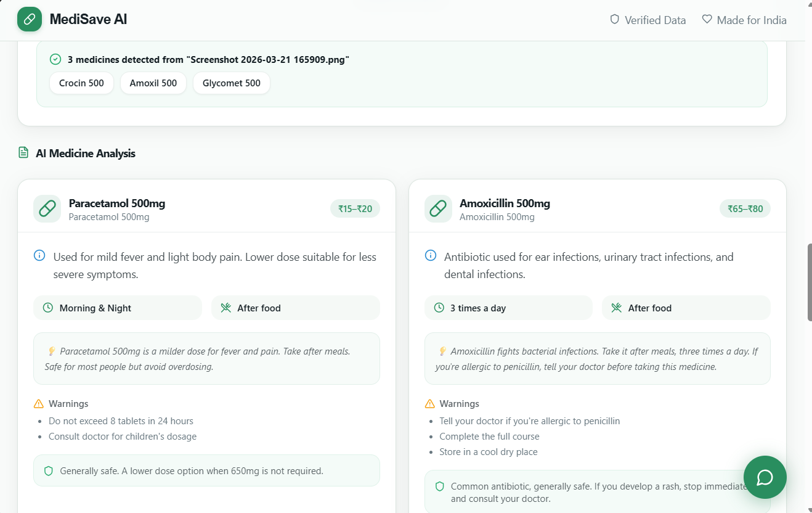
Task: Click the ₹15–₹20 price badge
Action: [x=355, y=209]
